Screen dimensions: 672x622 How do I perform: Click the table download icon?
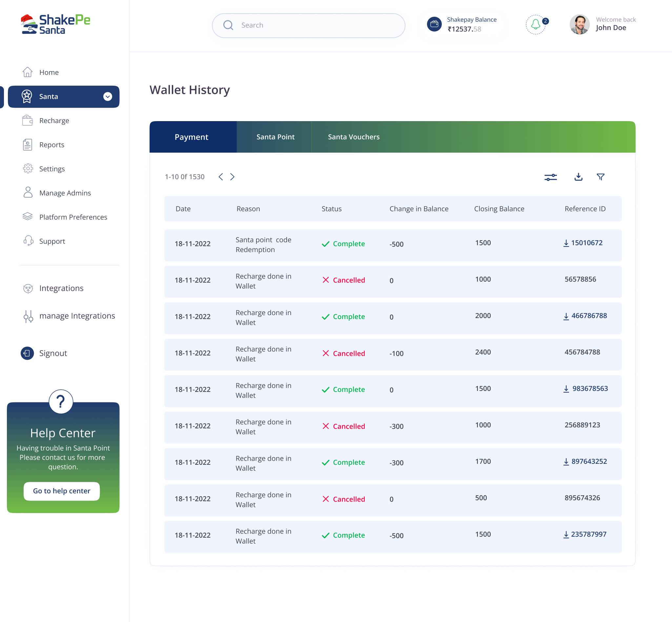click(578, 177)
